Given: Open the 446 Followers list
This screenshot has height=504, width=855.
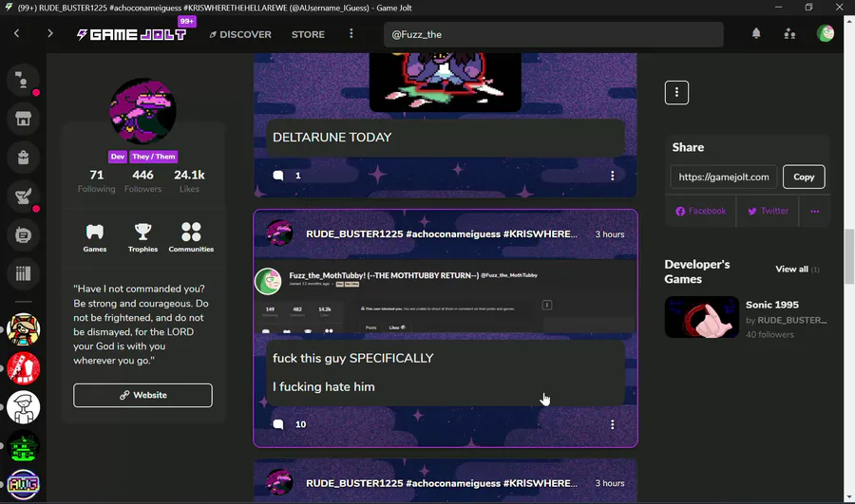Looking at the screenshot, I should click(x=142, y=181).
